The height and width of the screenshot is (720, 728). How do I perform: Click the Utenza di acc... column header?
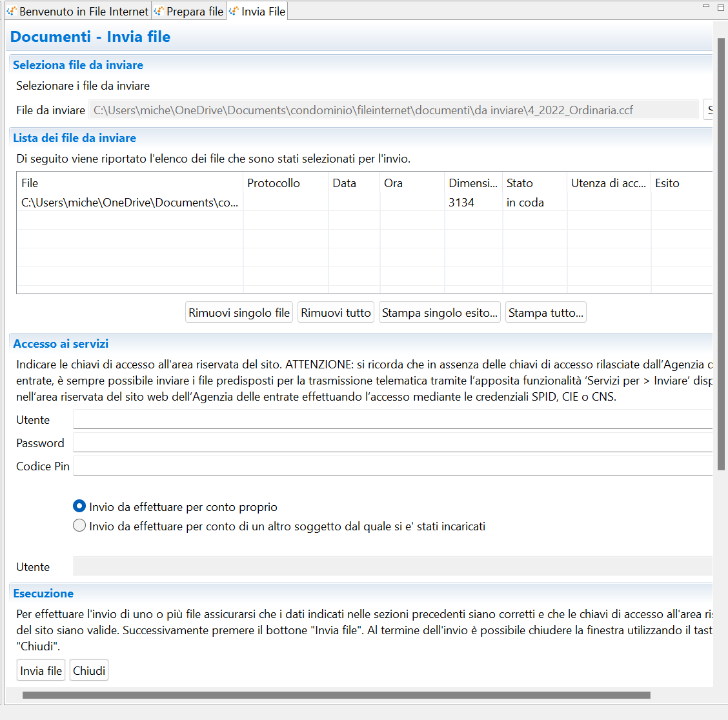pyautogui.click(x=609, y=183)
